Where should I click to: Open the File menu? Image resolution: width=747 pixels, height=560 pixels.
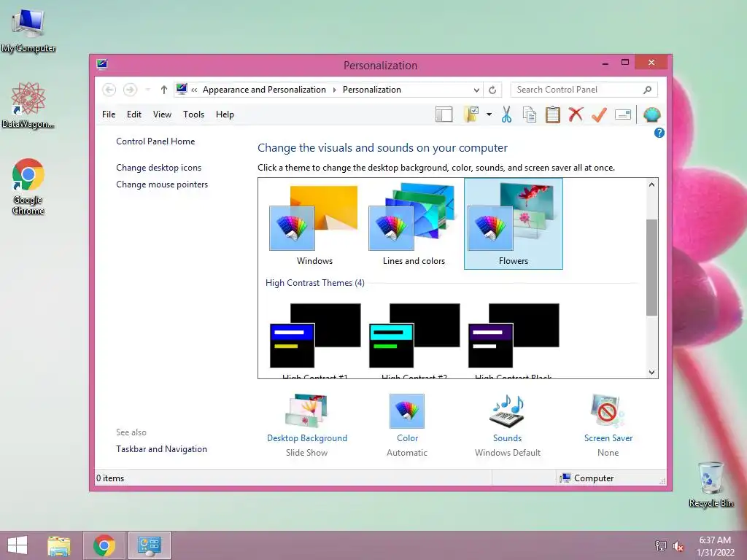(109, 114)
